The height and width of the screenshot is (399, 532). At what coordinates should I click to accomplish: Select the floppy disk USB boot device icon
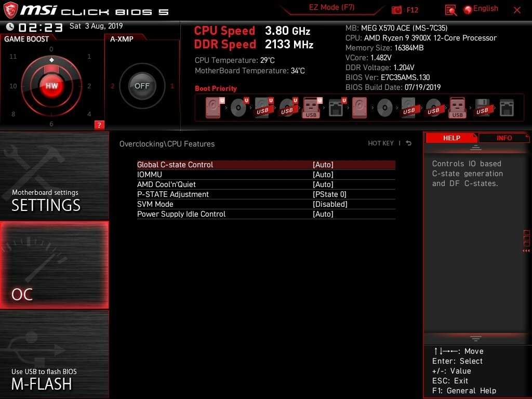pyautogui.click(x=482, y=108)
